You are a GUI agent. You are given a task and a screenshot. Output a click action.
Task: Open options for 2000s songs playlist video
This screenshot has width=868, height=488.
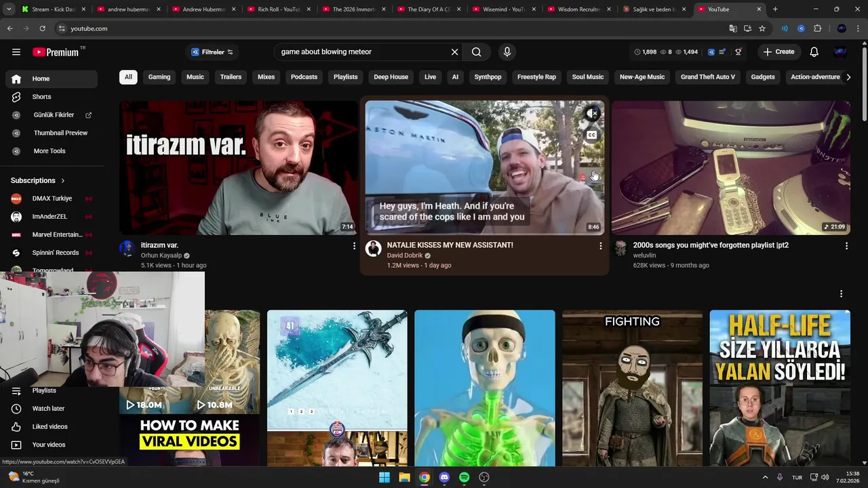pos(846,246)
